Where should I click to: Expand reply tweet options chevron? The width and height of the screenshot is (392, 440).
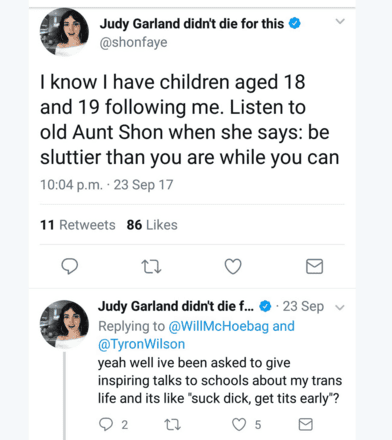[340, 307]
